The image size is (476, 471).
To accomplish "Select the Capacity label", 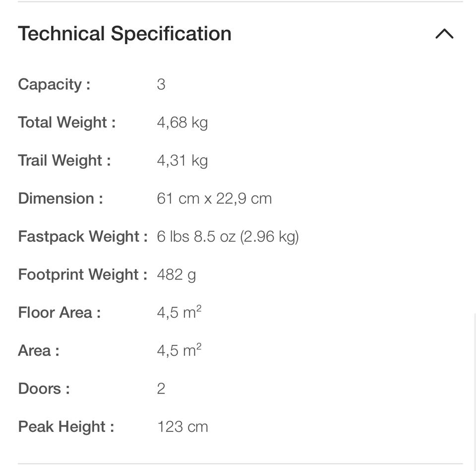I will coord(54,84).
